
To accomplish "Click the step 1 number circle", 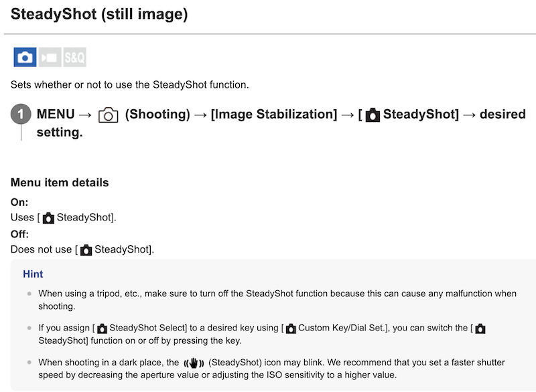I will 21,115.
